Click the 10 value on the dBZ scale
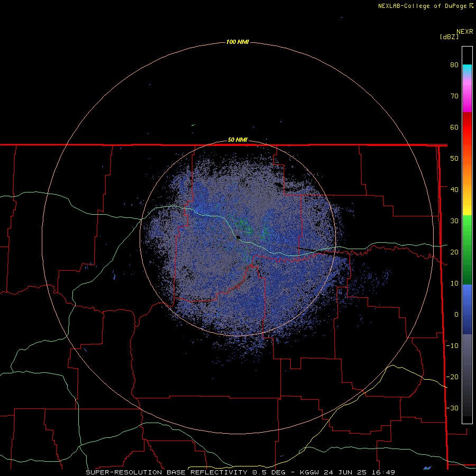 pyautogui.click(x=454, y=283)
